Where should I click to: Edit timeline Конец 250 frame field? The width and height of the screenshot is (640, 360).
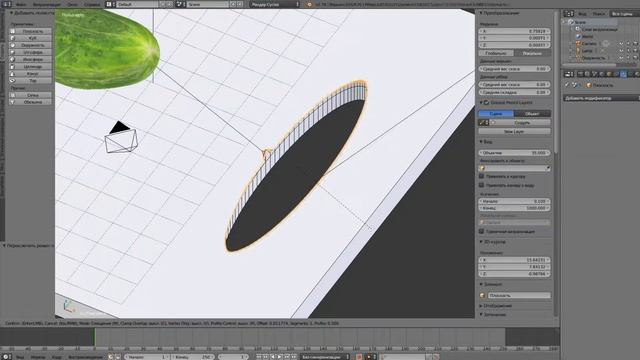click(192, 357)
